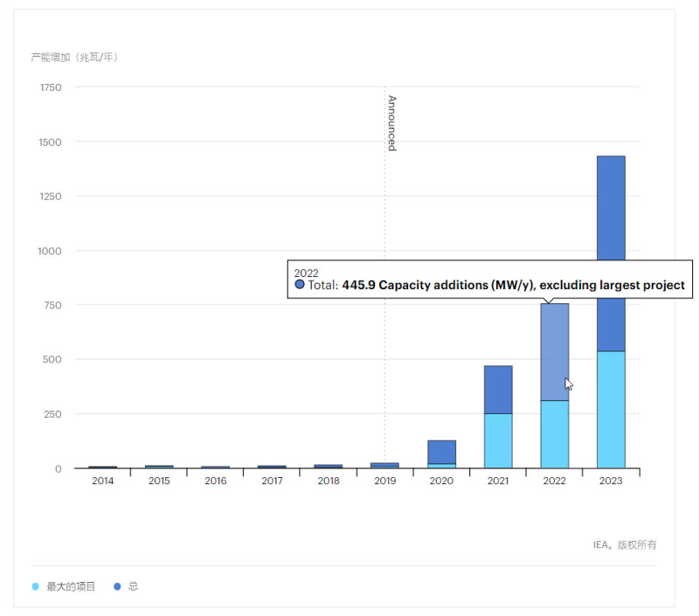
Task: Click the vertical Announced marker label
Action: [x=391, y=123]
